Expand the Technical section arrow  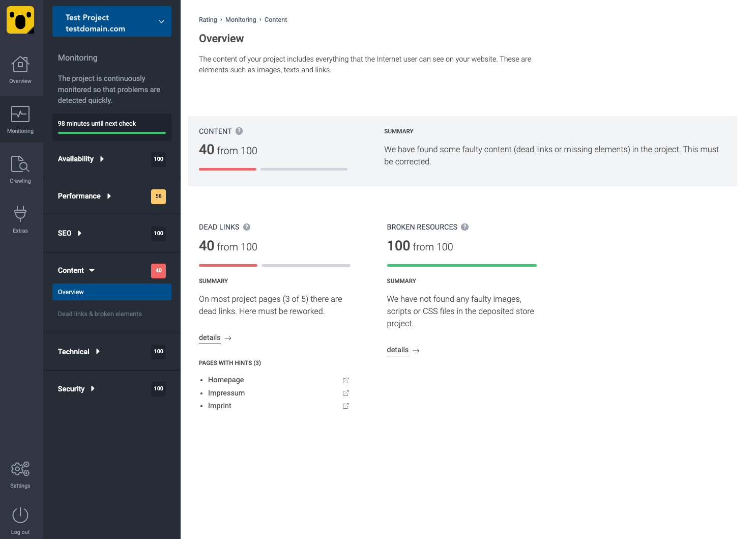point(98,351)
